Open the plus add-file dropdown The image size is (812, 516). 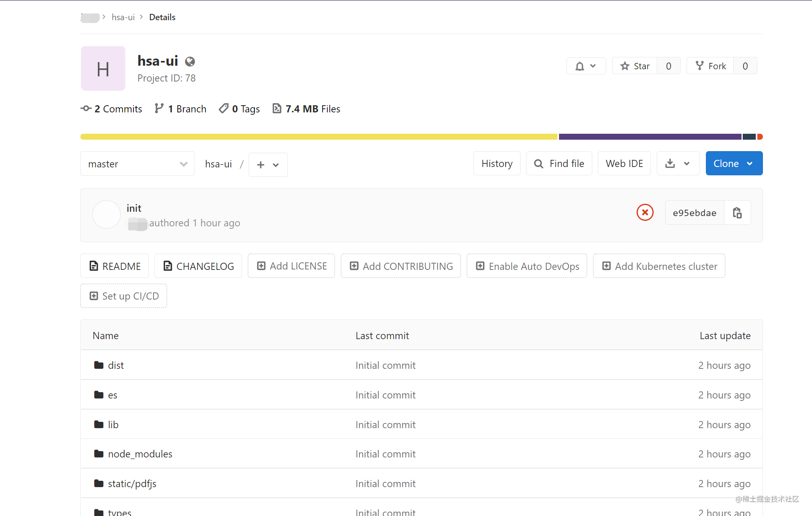point(268,165)
